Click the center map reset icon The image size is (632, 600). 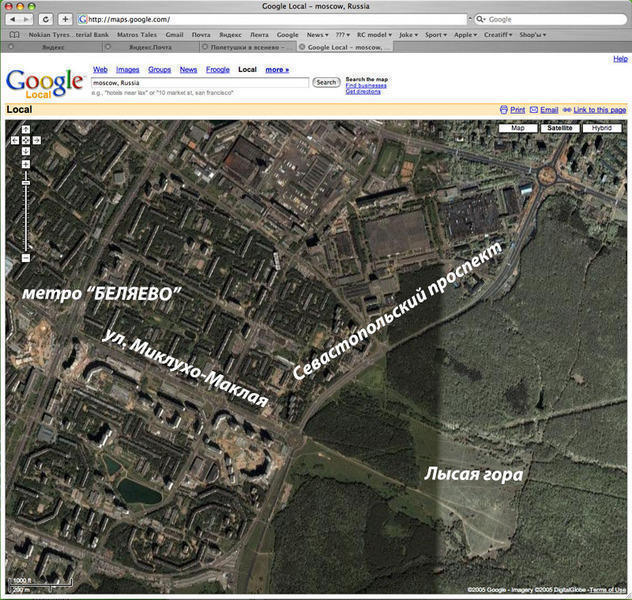[25, 140]
